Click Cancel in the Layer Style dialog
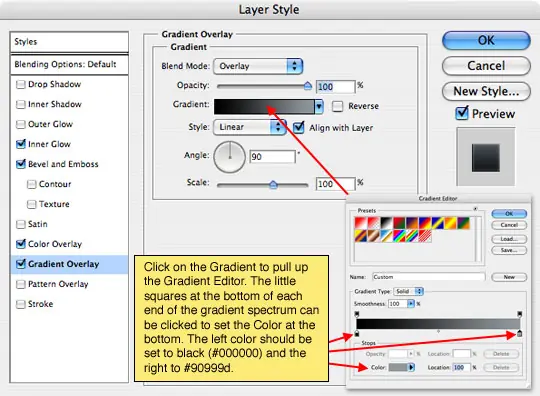540x396 pixels. tap(486, 66)
